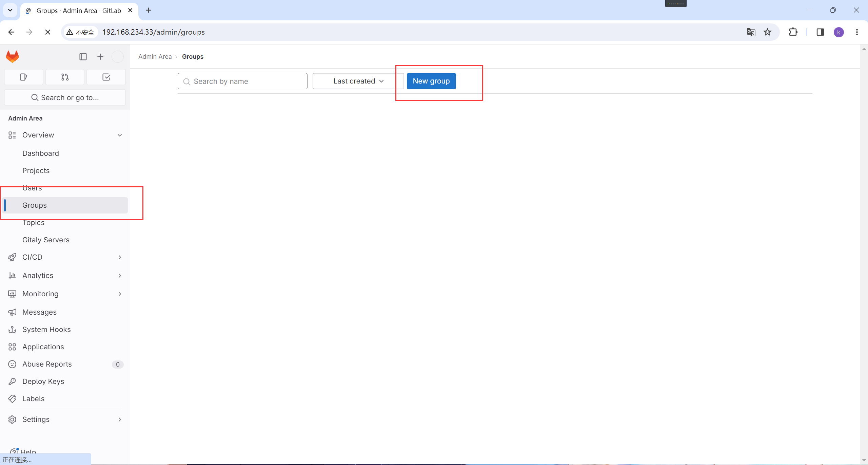Toggle the sidebar collapse icon
Screen dimensions: 868x465
83,57
